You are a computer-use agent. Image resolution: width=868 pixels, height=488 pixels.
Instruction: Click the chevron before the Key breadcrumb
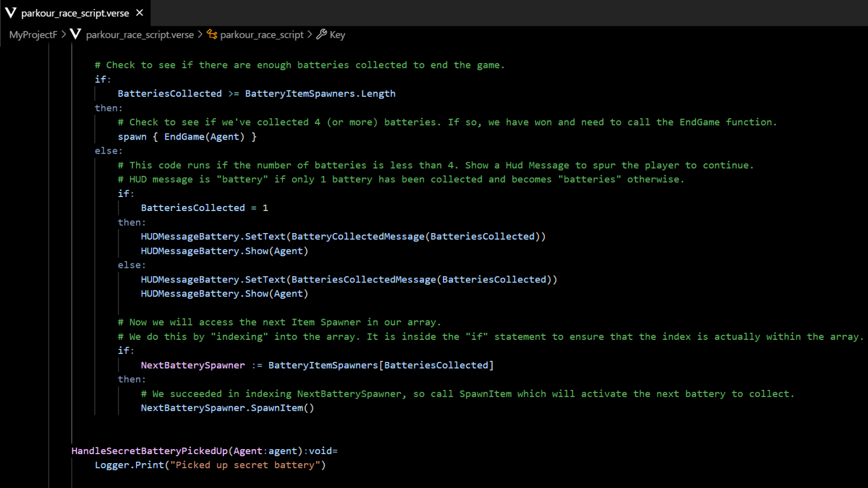point(310,35)
